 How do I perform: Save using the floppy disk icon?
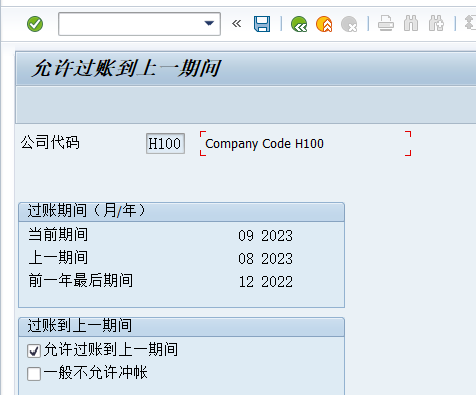click(262, 24)
